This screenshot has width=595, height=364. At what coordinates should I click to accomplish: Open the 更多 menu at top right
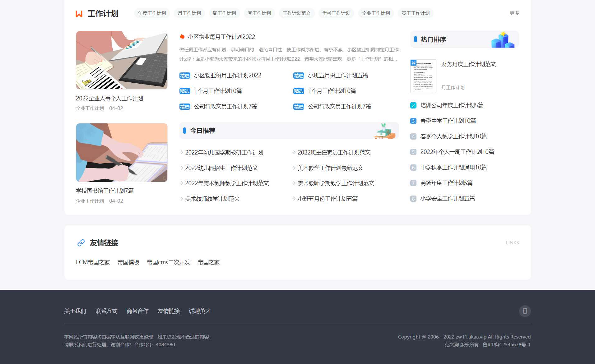tap(514, 13)
